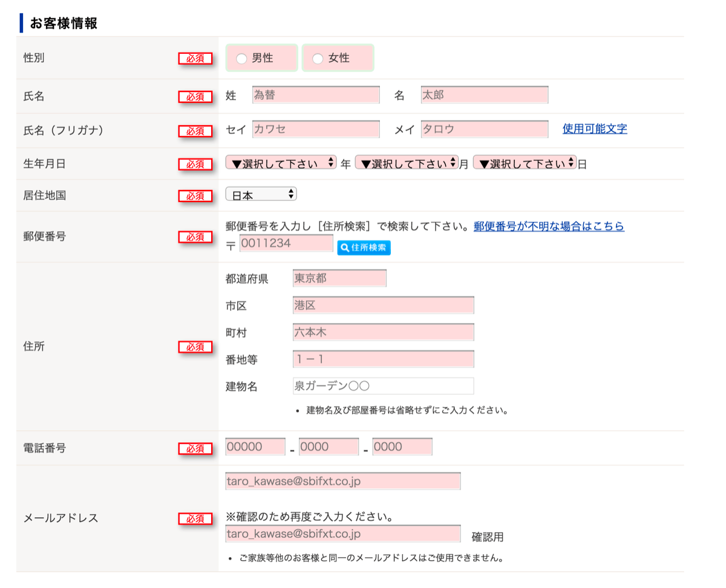Screen dimensions: 726x588
Task: Click the first phone number field
Action: tap(255, 447)
